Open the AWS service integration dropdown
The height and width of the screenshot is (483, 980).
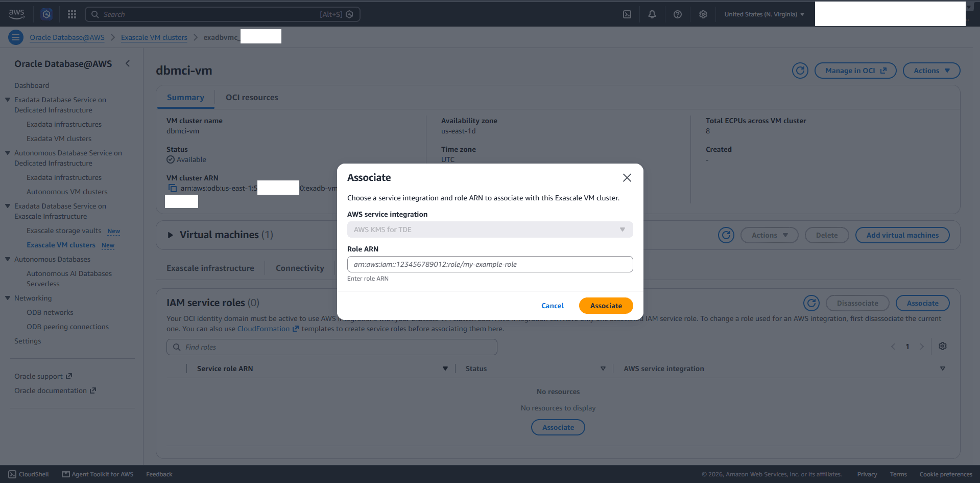tap(490, 229)
